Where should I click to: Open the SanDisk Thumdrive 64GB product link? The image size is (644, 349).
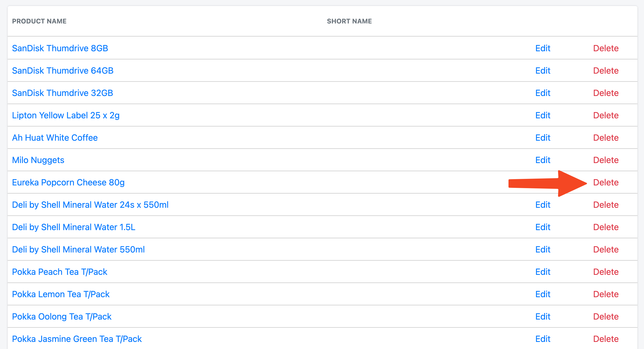[x=63, y=71]
